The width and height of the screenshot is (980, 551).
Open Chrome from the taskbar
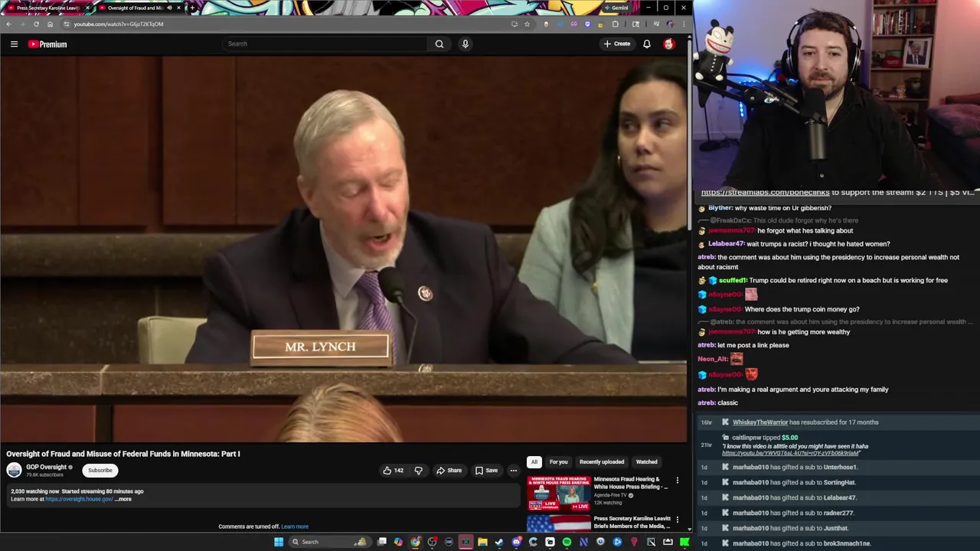[x=415, y=542]
